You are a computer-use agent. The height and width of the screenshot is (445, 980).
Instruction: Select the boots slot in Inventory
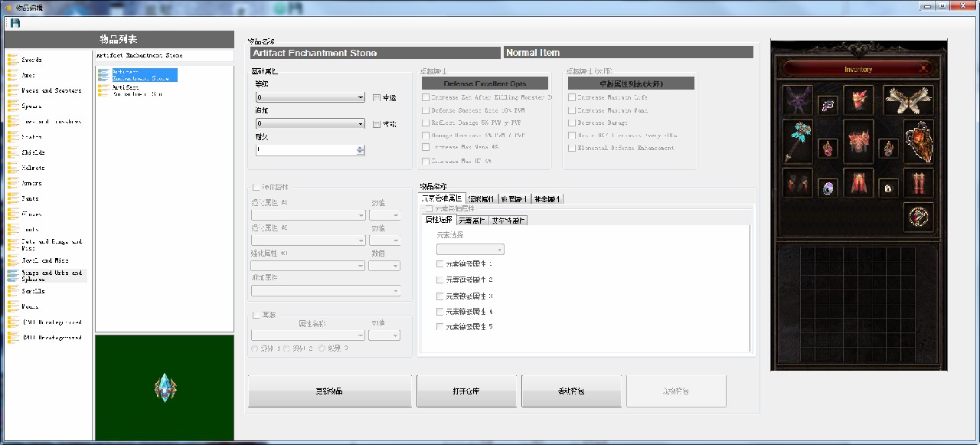click(x=919, y=183)
